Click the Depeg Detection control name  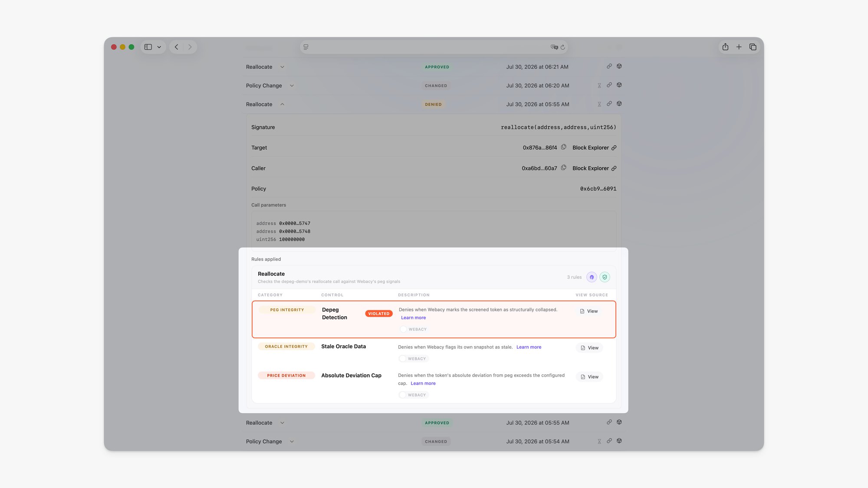coord(335,314)
